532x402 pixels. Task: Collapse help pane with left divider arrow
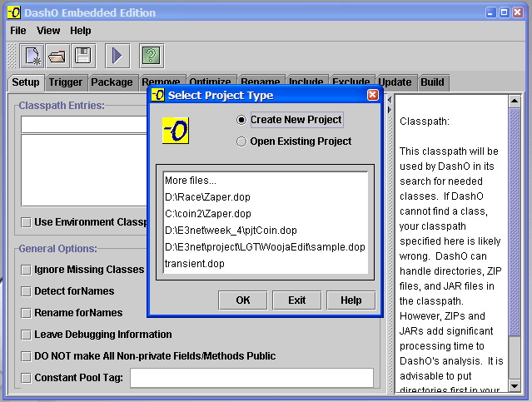click(x=390, y=100)
